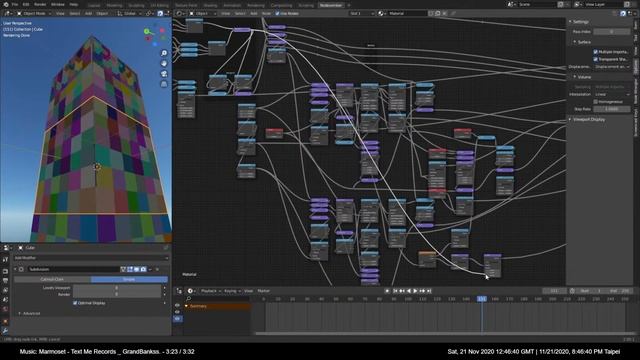This screenshot has height=360, width=640.
Task: Select Modifiers wrench tab icon
Action: tap(5, 331)
